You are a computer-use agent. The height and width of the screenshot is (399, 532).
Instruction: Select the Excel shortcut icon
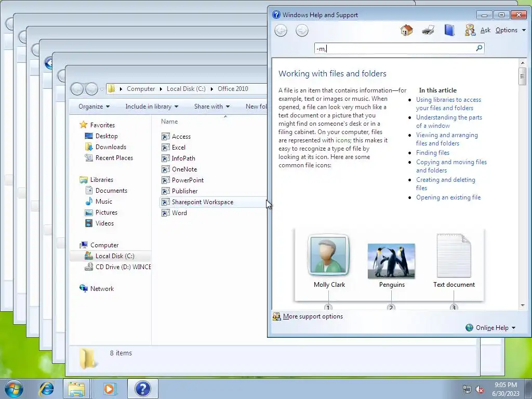click(x=166, y=148)
